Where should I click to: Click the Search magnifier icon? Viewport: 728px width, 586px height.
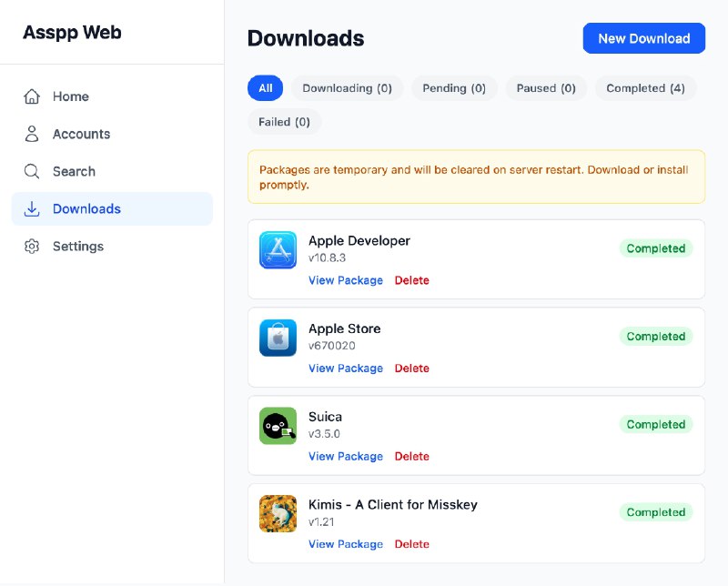(x=31, y=171)
